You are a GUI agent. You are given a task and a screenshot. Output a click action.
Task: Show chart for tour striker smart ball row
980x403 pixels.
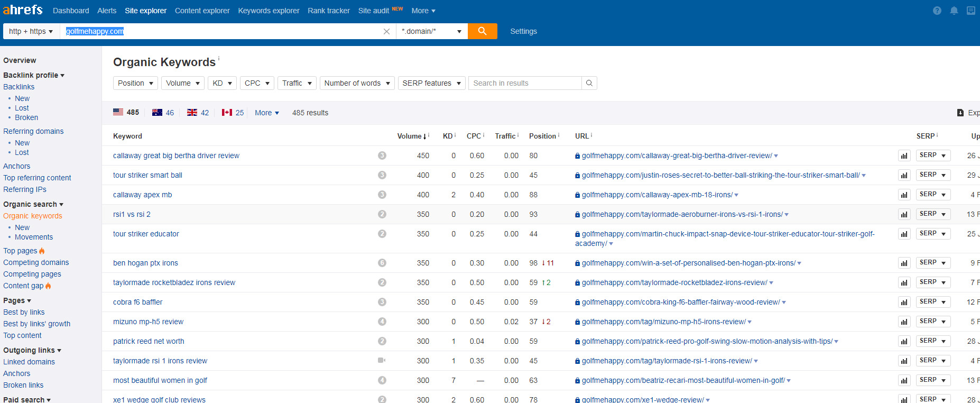pyautogui.click(x=904, y=175)
